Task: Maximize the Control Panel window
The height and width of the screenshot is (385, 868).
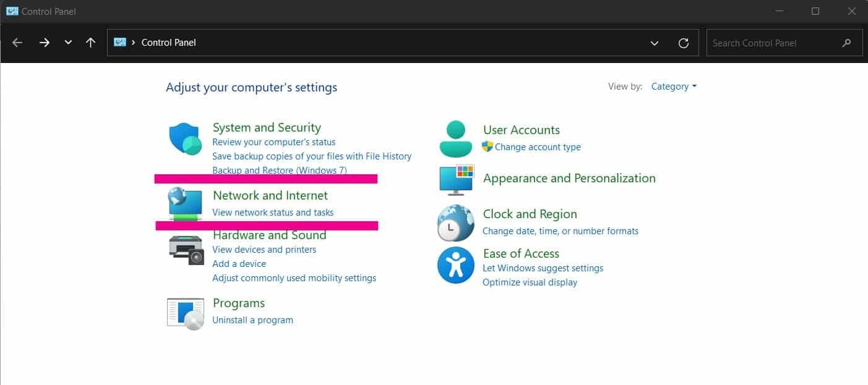Action: pyautogui.click(x=815, y=11)
